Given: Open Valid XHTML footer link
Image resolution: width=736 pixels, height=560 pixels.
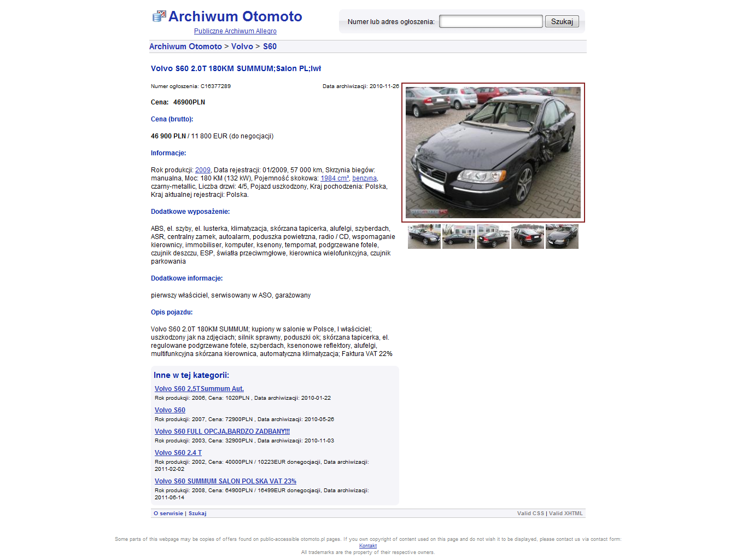Looking at the screenshot, I should point(566,514).
